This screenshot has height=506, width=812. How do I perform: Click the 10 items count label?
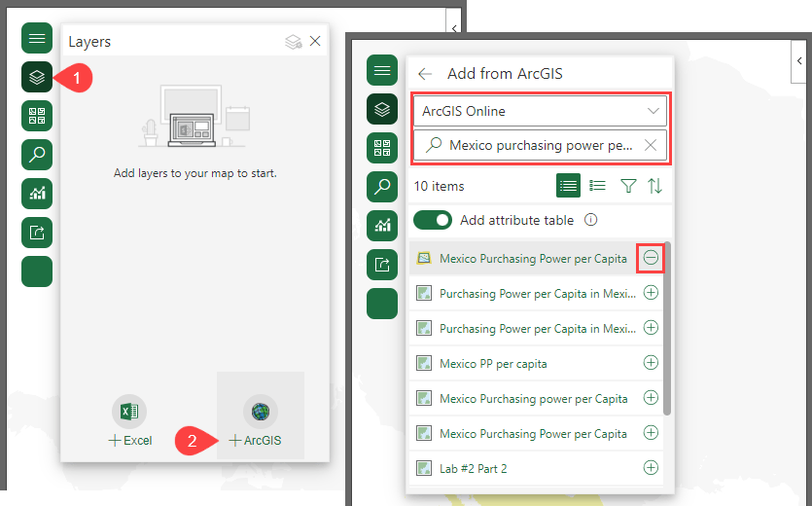(x=440, y=186)
